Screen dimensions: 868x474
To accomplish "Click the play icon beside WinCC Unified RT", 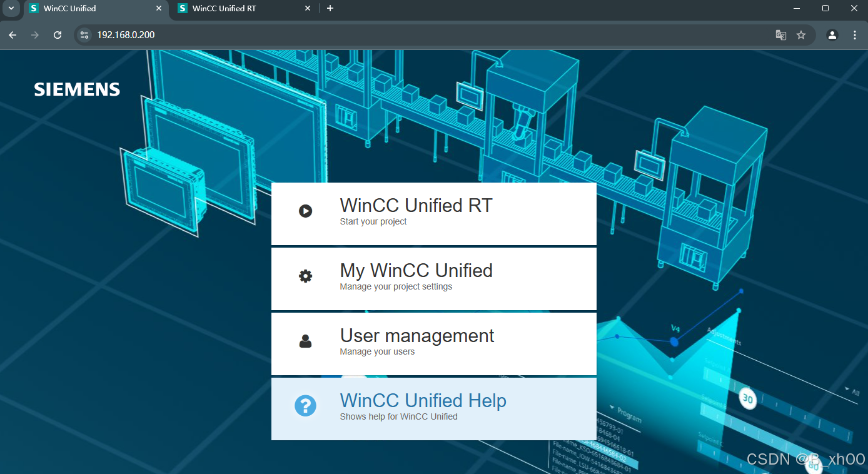I will (x=305, y=211).
